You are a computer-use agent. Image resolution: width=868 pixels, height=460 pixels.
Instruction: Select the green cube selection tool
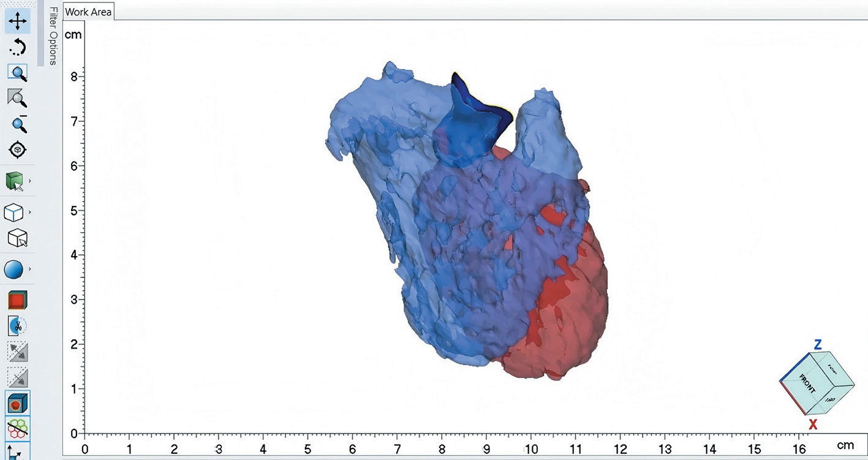pyautogui.click(x=15, y=181)
